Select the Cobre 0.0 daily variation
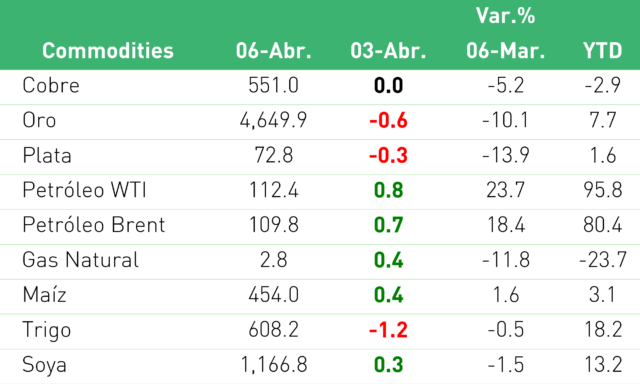Image resolution: width=640 pixels, height=384 pixels. (389, 86)
